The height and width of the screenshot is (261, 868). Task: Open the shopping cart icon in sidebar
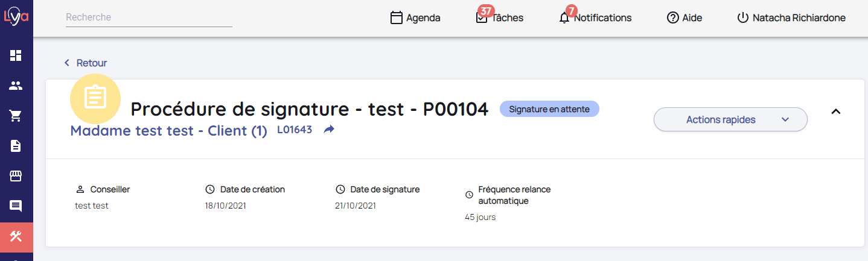[16, 116]
